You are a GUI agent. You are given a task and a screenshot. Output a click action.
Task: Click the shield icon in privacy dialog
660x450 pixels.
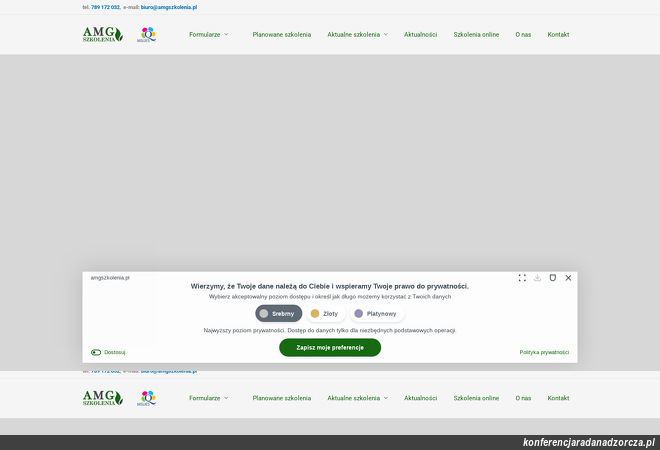553,278
